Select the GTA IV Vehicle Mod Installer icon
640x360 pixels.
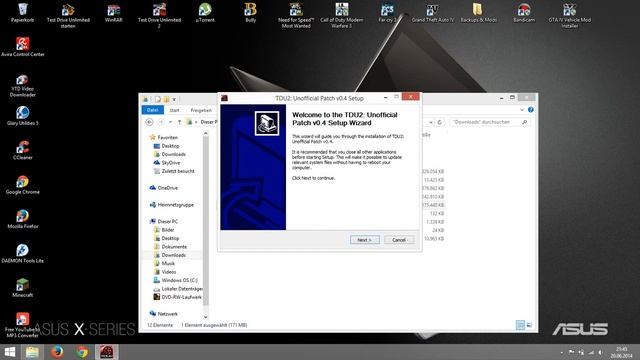(x=569, y=16)
